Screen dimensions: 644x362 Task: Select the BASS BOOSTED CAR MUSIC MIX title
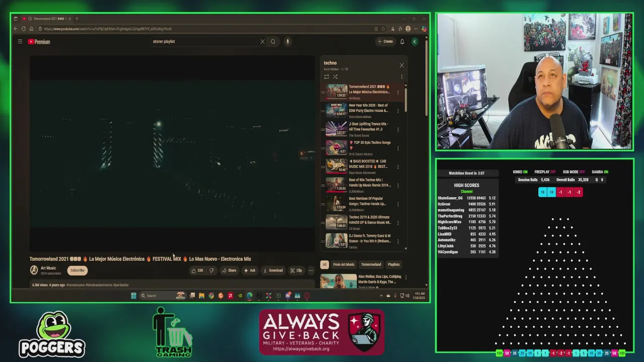click(368, 164)
